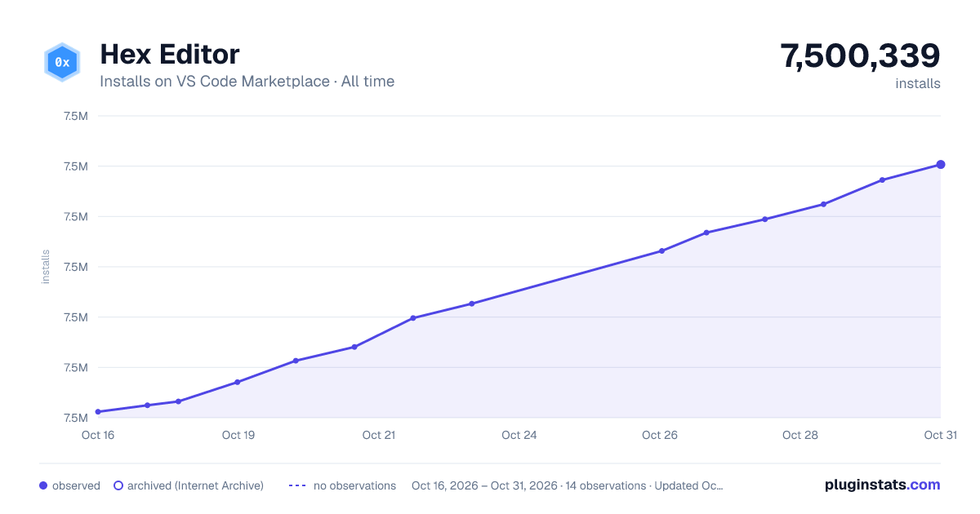
Task: Open the pluginstats.com link
Action: (x=883, y=485)
